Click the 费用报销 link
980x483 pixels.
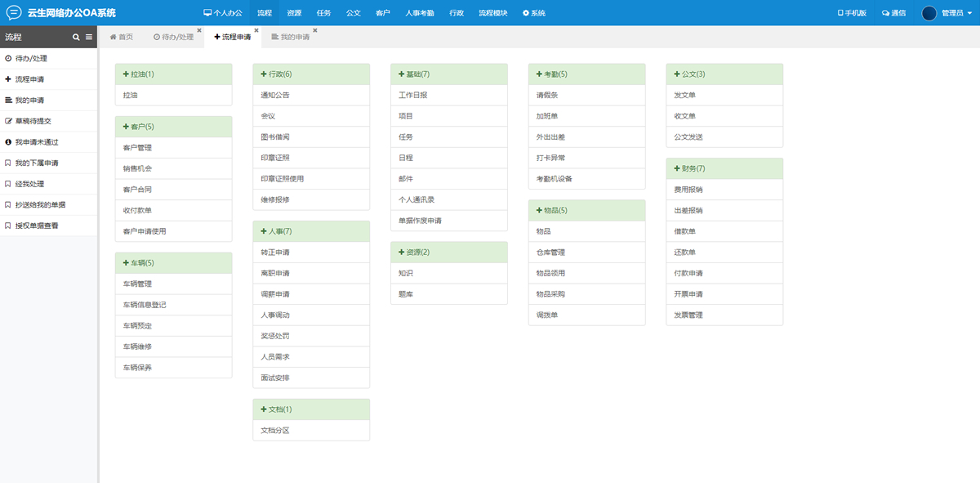(x=688, y=190)
